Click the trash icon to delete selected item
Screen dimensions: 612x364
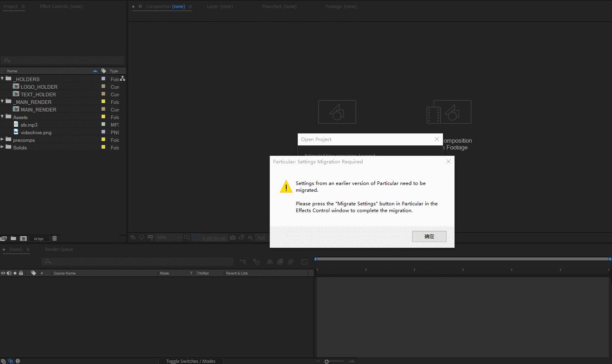click(x=55, y=239)
